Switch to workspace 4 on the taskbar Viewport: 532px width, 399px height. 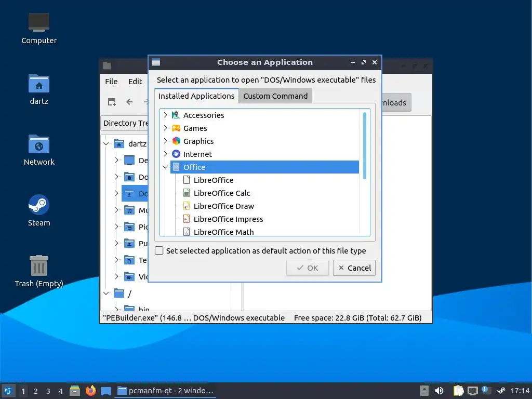pyautogui.click(x=61, y=391)
